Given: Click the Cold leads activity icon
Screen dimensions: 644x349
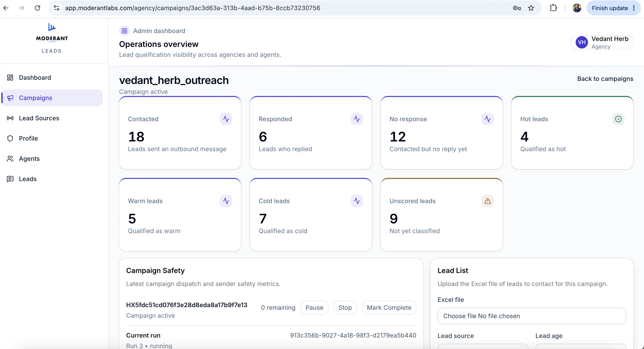Looking at the screenshot, I should (x=357, y=201).
